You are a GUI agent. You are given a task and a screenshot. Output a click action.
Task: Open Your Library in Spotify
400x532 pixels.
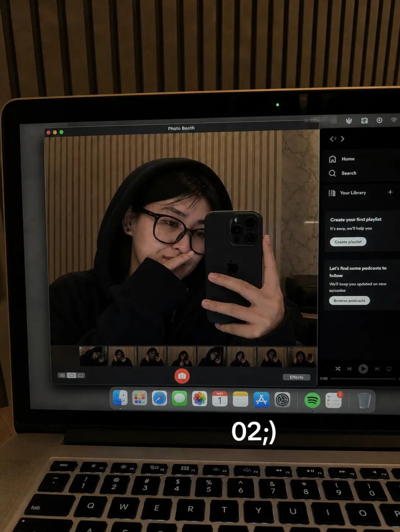click(347, 193)
